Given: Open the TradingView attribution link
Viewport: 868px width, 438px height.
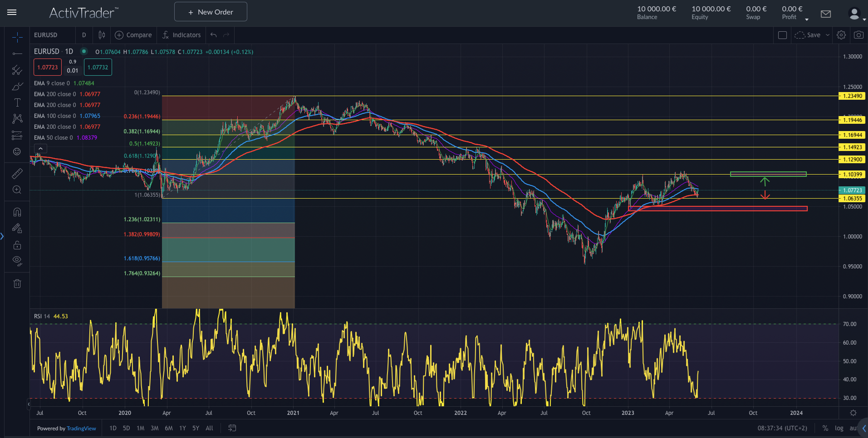Looking at the screenshot, I should tap(81, 428).
